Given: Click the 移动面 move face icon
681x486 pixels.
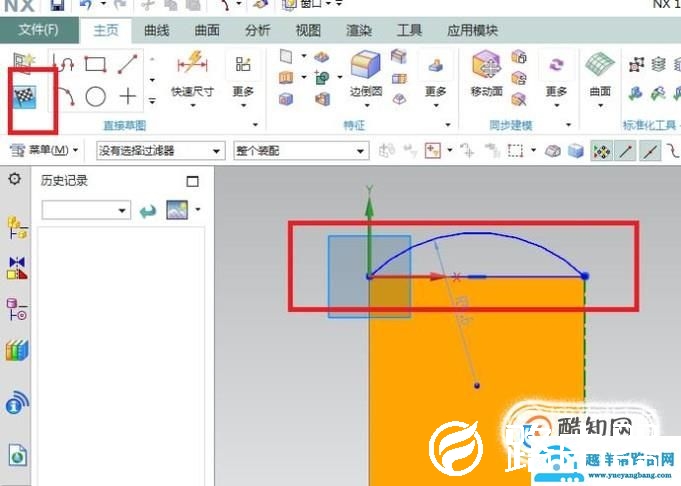Looking at the screenshot, I should click(x=486, y=65).
